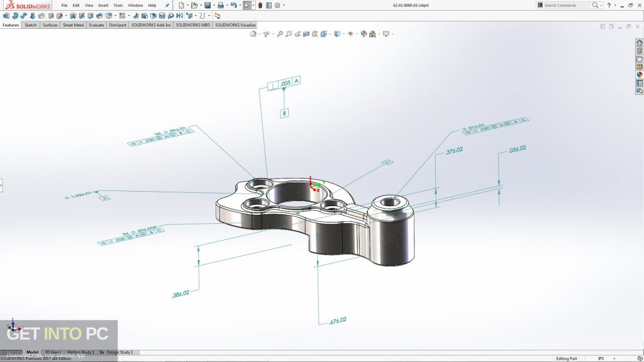Image resolution: width=644 pixels, height=362 pixels.
Task: Expand the Select tool dropdown arrow
Action: 253,5
